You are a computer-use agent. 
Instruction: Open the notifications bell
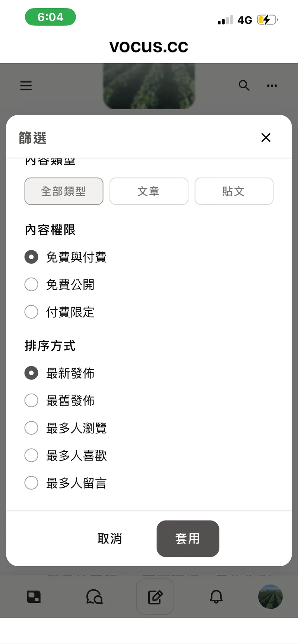[x=216, y=597]
